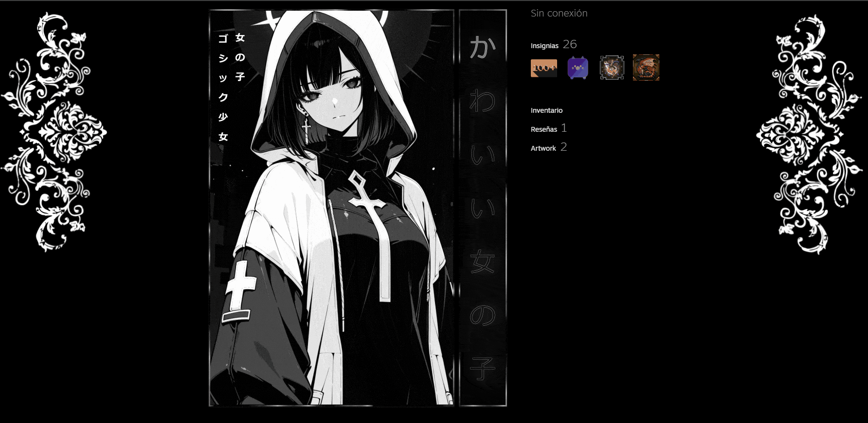Click the reviews count number 1
The image size is (868, 423).
564,128
